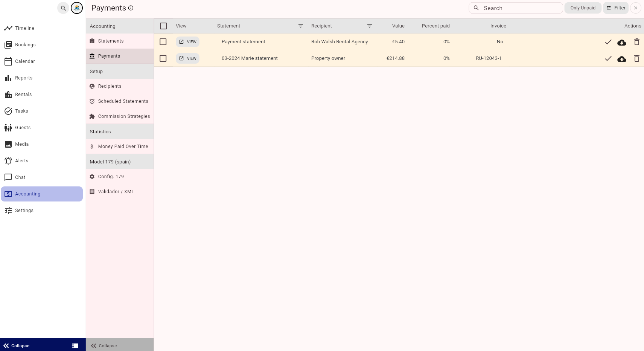Screen dimensions: 644x351
Task: Toggle the Only Unpaid filter
Action: click(583, 8)
